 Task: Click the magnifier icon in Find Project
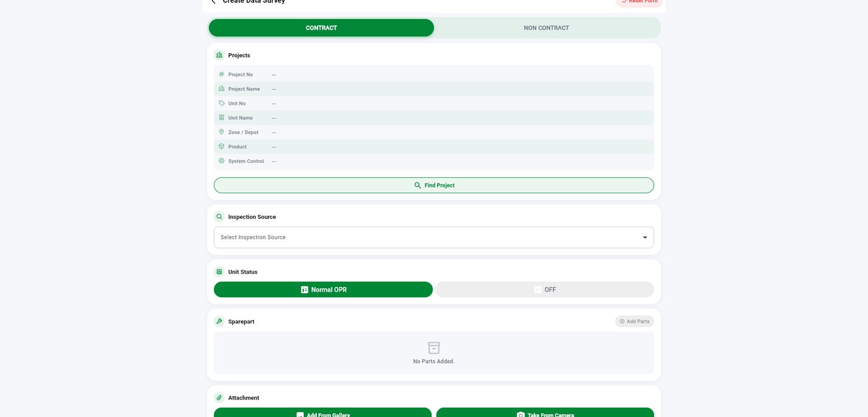(417, 185)
